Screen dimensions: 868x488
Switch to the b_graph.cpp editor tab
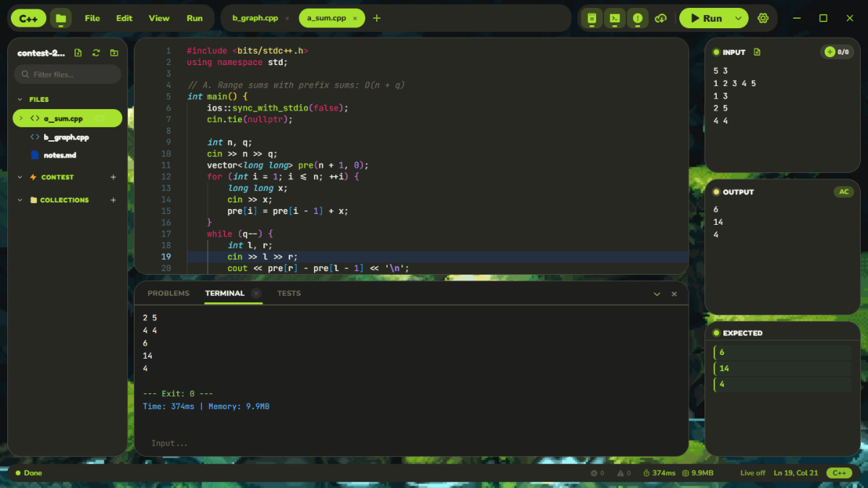point(255,18)
